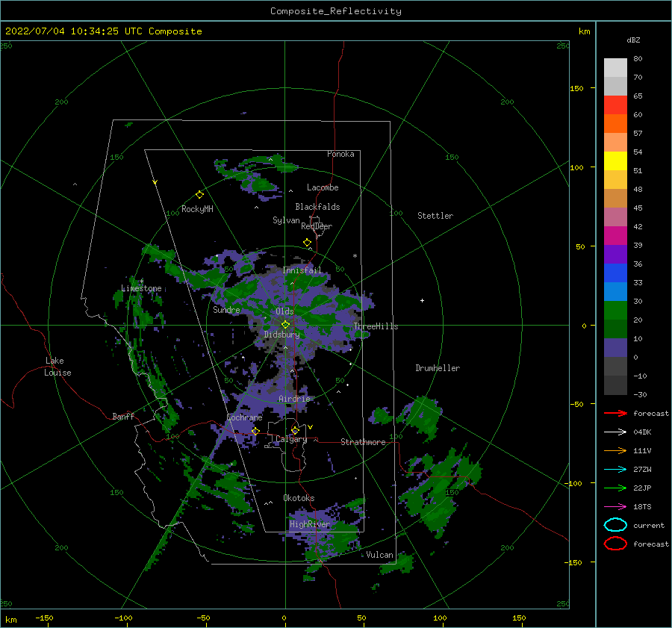Click the RedDeer city label
Viewport: 672px width, 628px height.
pyautogui.click(x=317, y=226)
